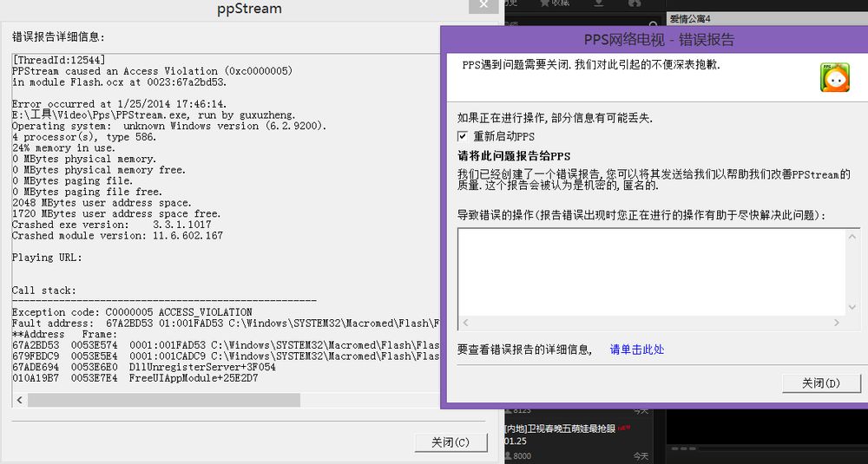Click the 错误报告详细信息 label
This screenshot has height=464, width=868.
(59, 36)
